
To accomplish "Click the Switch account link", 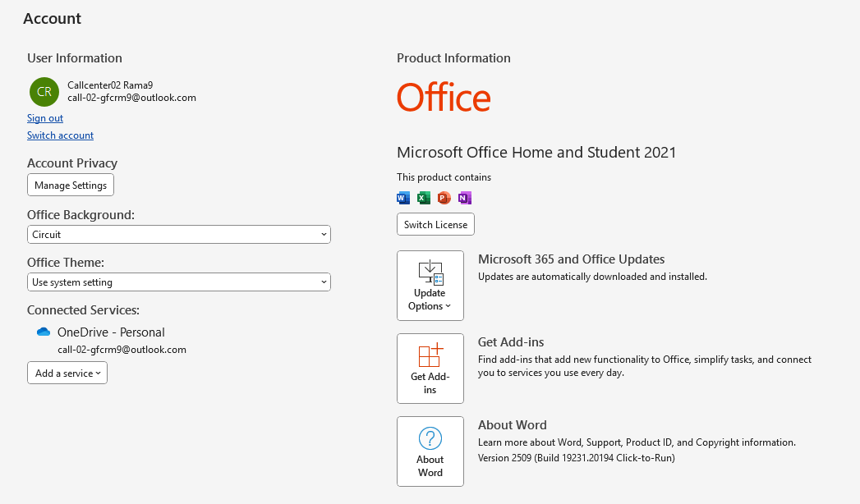I will click(60, 135).
